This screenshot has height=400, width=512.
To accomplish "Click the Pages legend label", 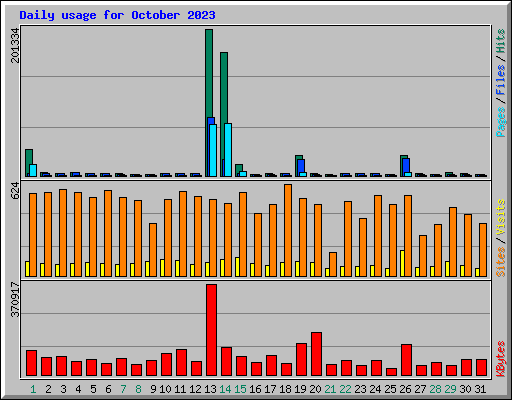I will coord(500,122).
